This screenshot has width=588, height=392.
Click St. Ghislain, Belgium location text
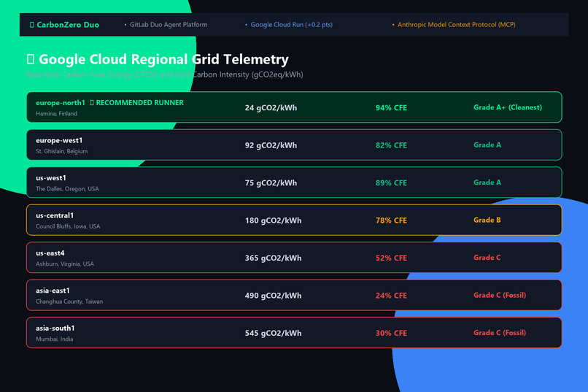click(x=62, y=151)
